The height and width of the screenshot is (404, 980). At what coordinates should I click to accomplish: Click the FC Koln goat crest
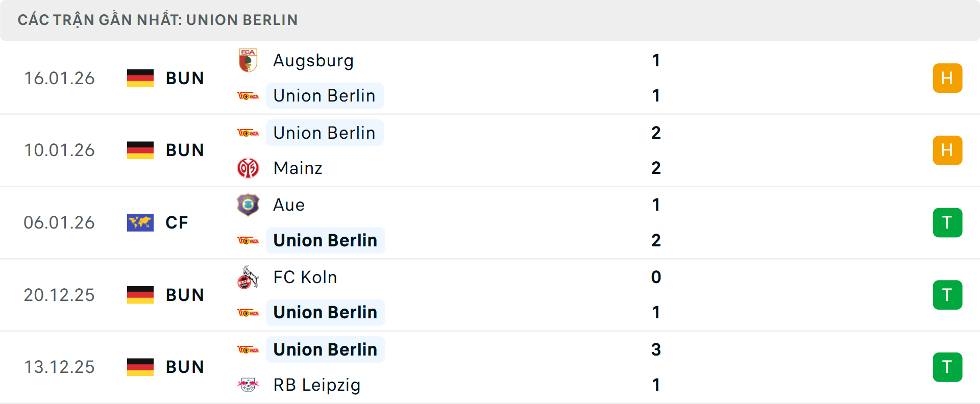248,277
